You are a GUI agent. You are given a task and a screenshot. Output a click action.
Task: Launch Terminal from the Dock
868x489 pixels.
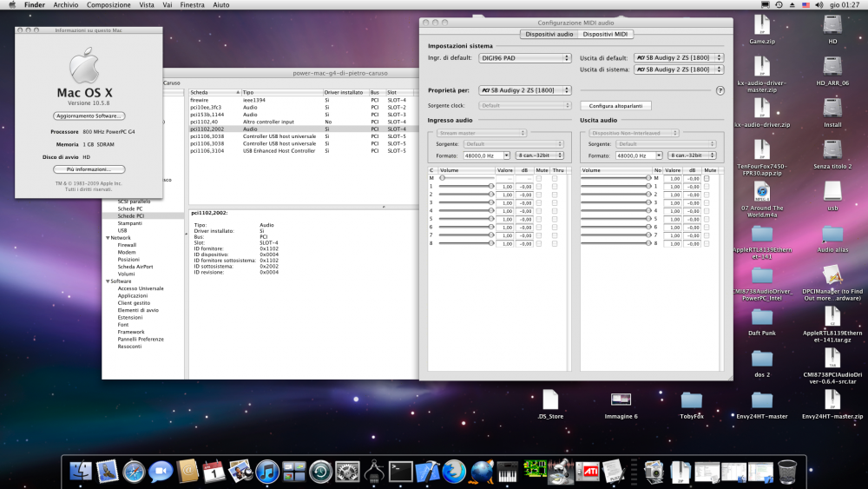[400, 472]
